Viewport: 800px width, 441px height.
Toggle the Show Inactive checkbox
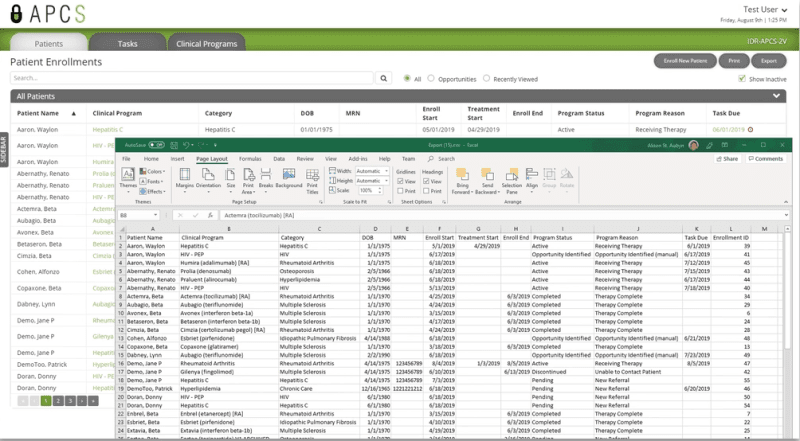coord(741,78)
